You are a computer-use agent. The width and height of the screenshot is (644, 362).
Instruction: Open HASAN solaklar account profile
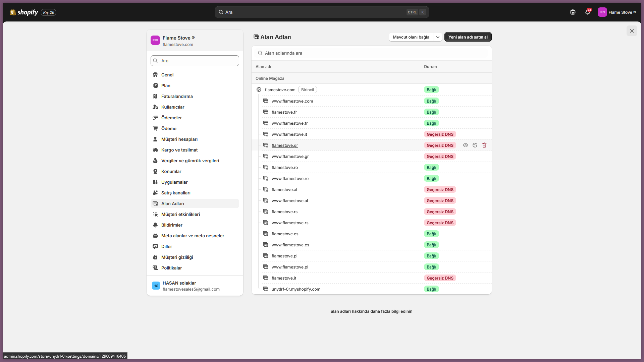[195, 286]
